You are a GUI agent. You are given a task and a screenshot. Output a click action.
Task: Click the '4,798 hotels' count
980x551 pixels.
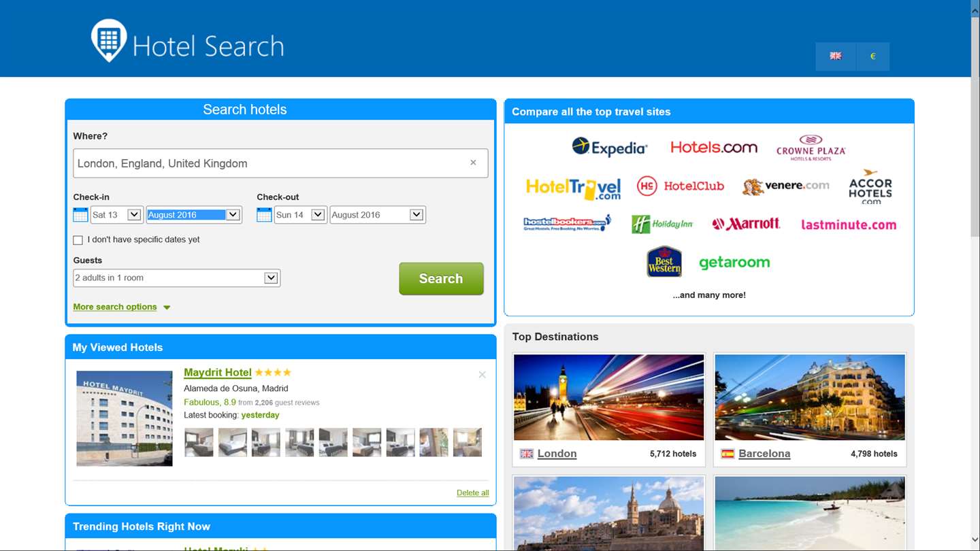(874, 454)
